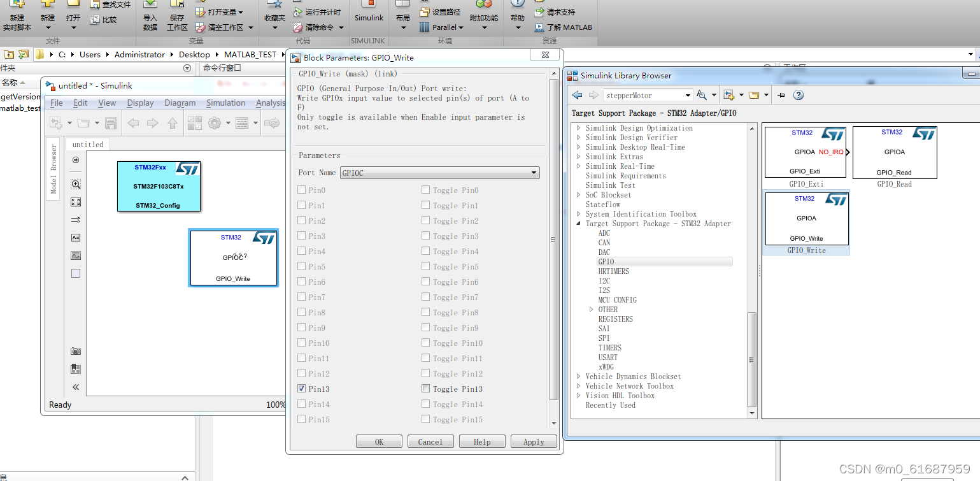Open the Port Name GPIOC dropdown
Screen dimensions: 980x481
pos(440,173)
